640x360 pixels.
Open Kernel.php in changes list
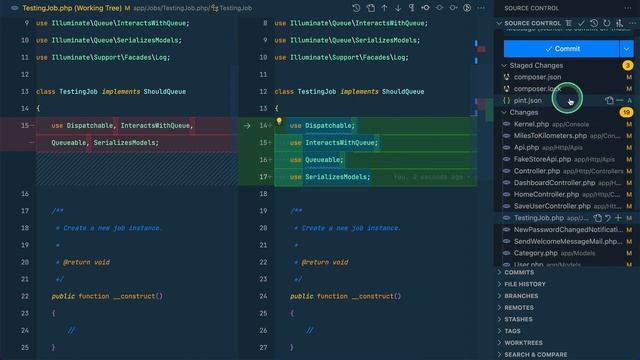[531, 124]
